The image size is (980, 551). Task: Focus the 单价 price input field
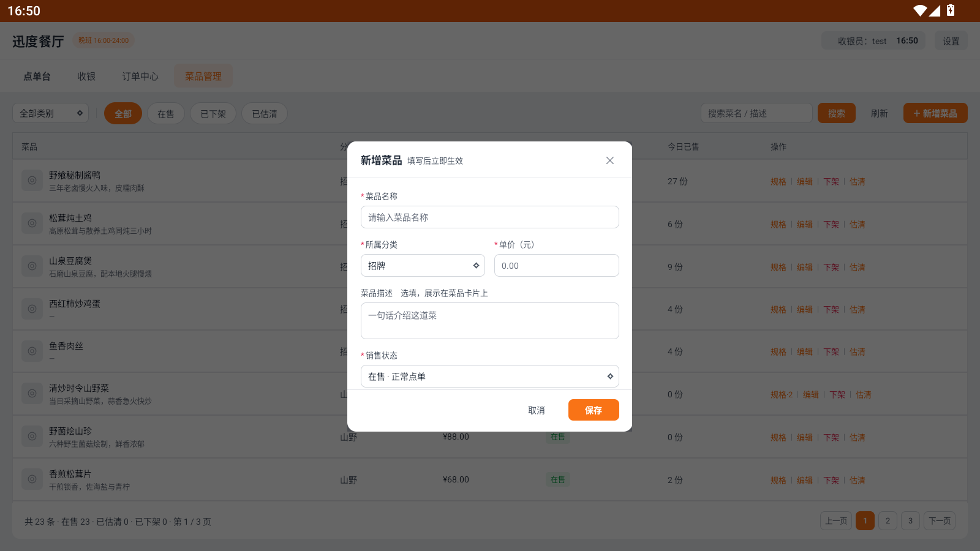coord(556,266)
